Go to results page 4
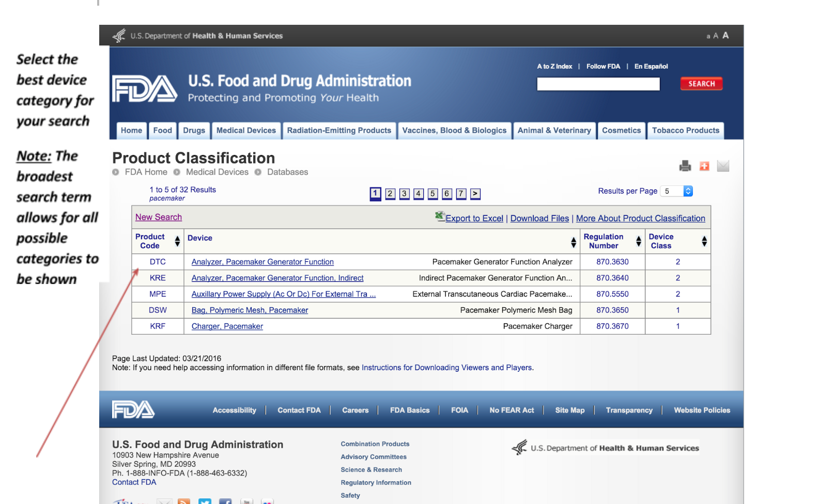This screenshot has height=504, width=834. coord(419,194)
